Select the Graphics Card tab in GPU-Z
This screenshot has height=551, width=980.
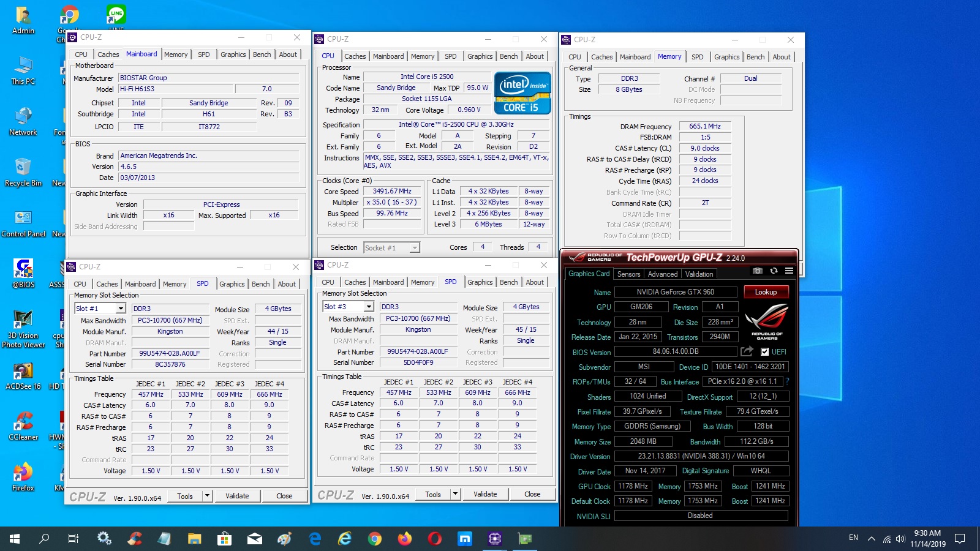click(x=589, y=274)
